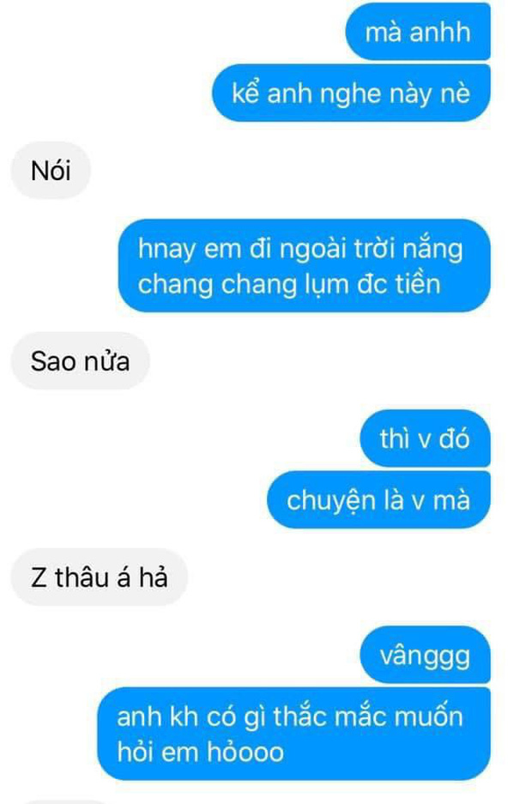Select the 'Z thâu á hả' gray bubble
The image size is (532, 804).
[99, 577]
